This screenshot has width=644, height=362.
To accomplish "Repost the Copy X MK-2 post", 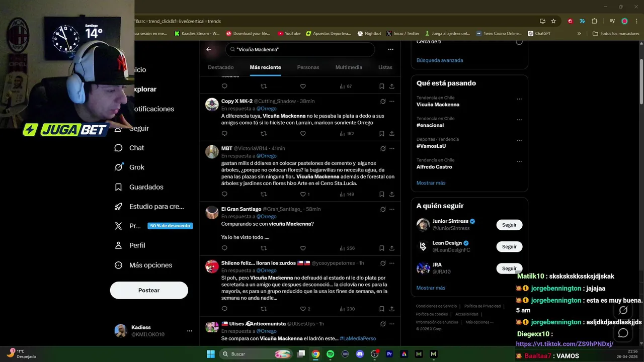I will (264, 134).
